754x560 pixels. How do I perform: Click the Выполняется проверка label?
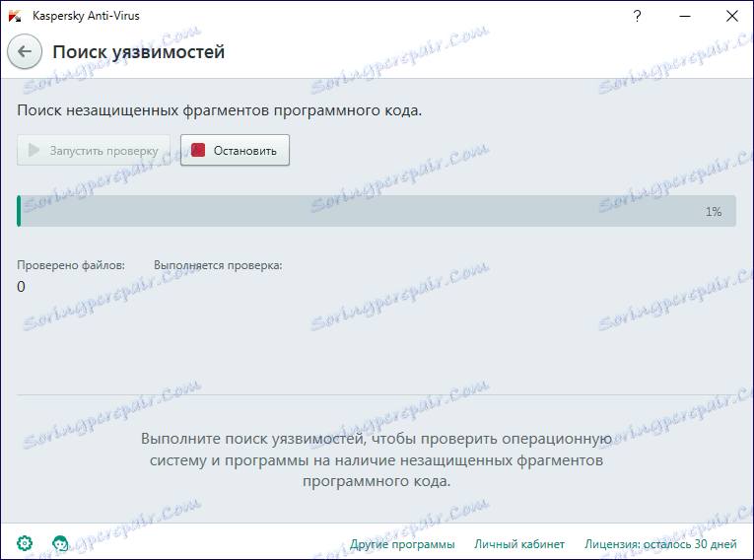coord(218,265)
